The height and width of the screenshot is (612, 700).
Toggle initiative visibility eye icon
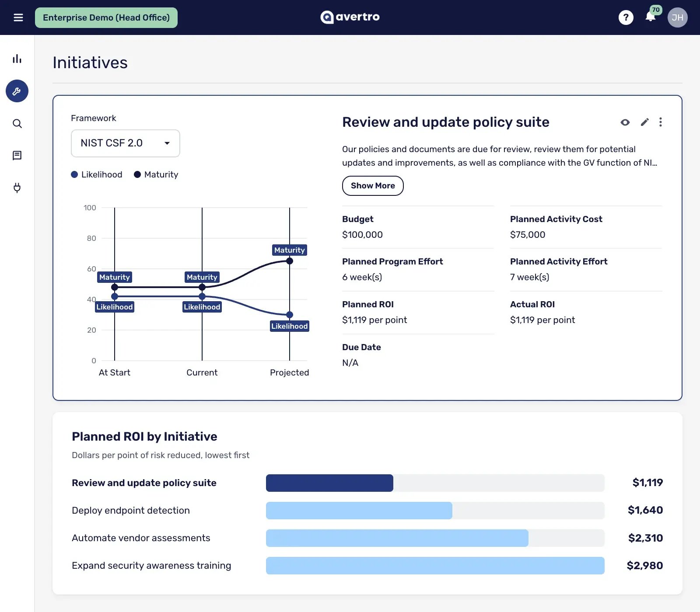(625, 122)
